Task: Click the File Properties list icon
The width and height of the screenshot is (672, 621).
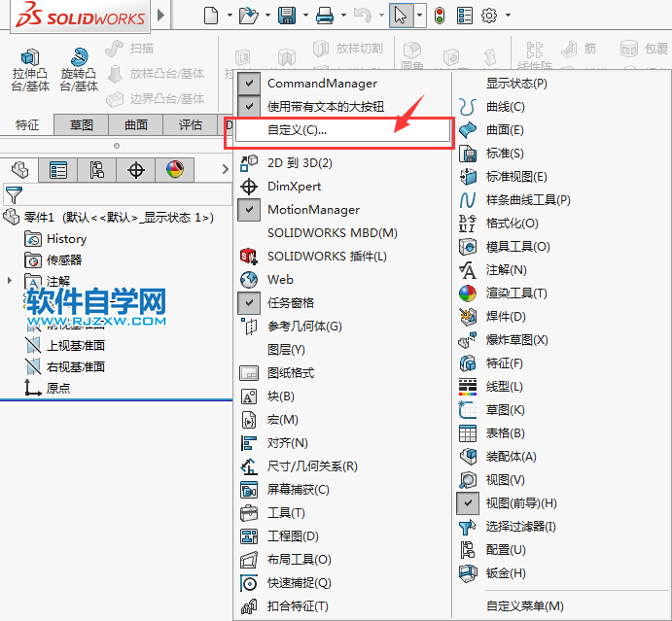Action: pyautogui.click(x=465, y=16)
